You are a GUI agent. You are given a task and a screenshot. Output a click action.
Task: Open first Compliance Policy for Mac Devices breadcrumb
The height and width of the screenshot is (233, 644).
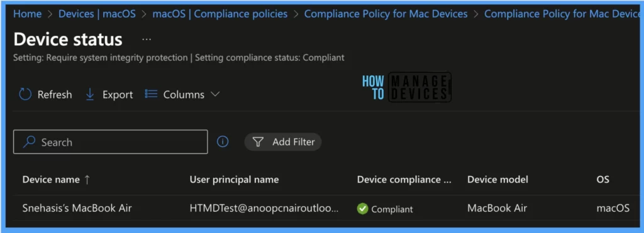pos(386,14)
